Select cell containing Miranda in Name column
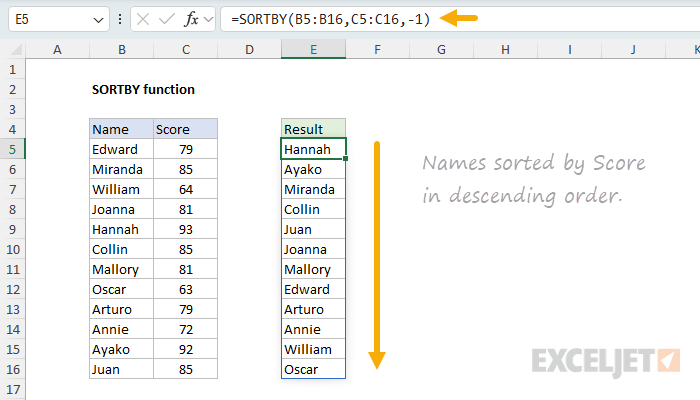The image size is (700, 400). 121,169
